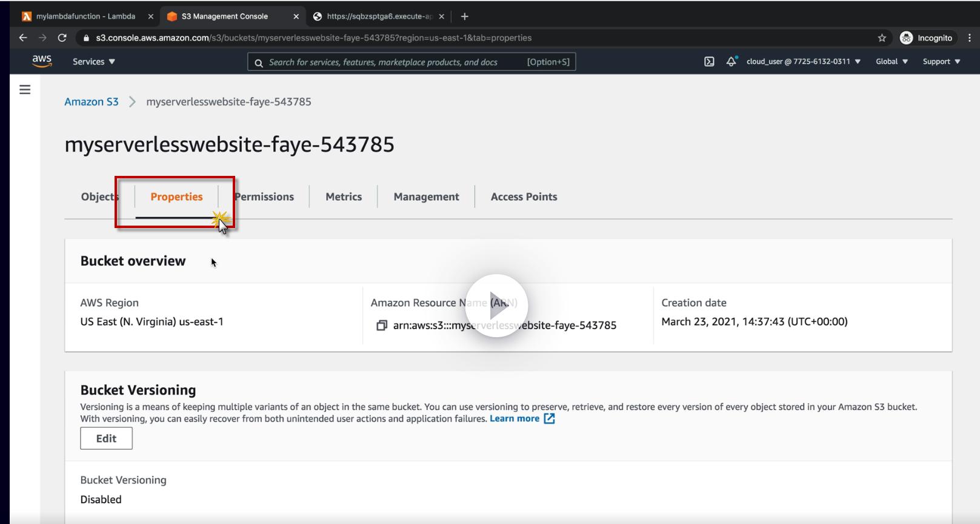Screen dimensions: 980x524
Task: Open the notifications bell icon
Action: (x=732, y=61)
